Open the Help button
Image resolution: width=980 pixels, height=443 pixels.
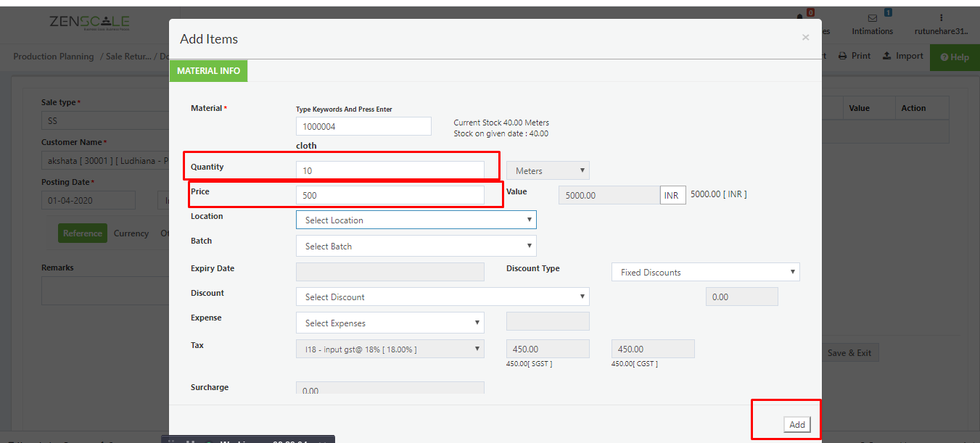(955, 57)
